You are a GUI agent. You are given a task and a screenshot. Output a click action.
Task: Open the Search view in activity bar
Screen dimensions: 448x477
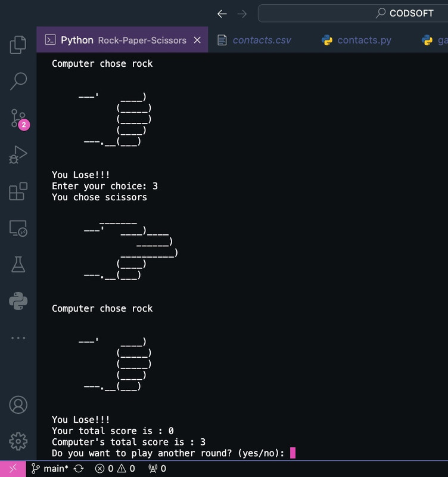(18, 81)
